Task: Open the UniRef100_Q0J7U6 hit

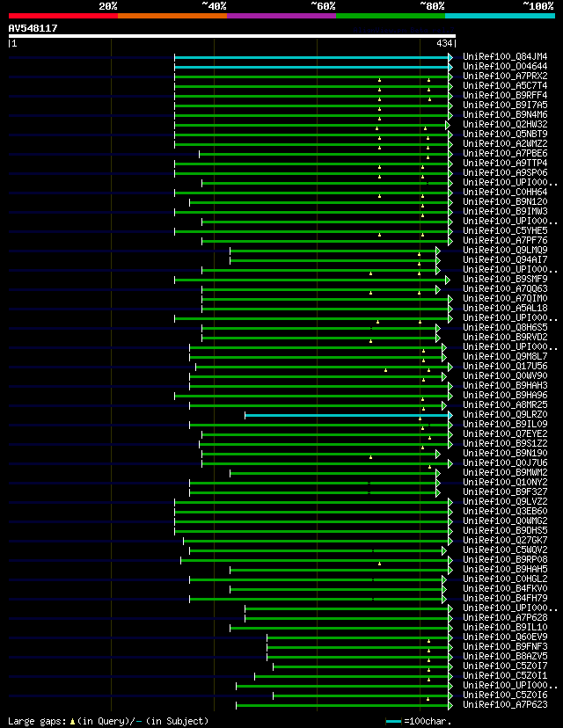Action: [x=505, y=463]
